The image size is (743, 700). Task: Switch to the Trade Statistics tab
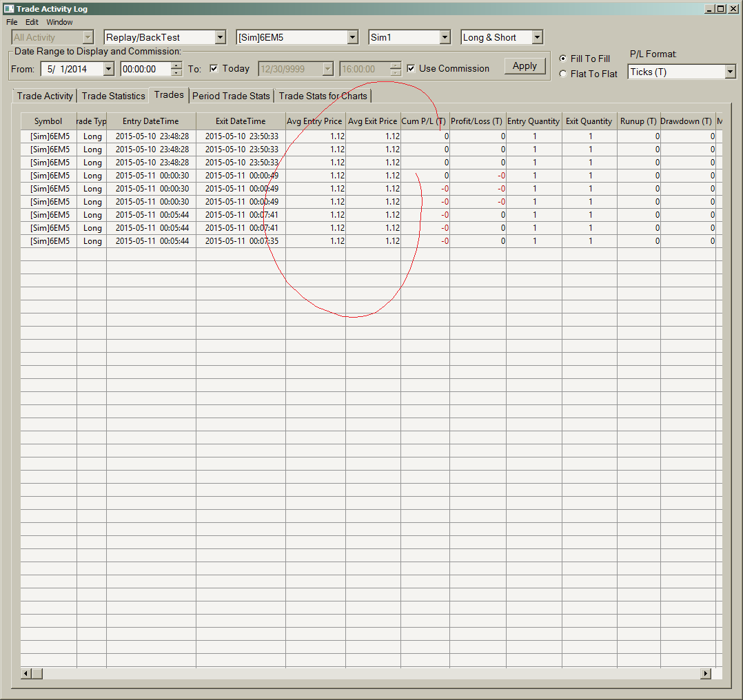tap(113, 96)
